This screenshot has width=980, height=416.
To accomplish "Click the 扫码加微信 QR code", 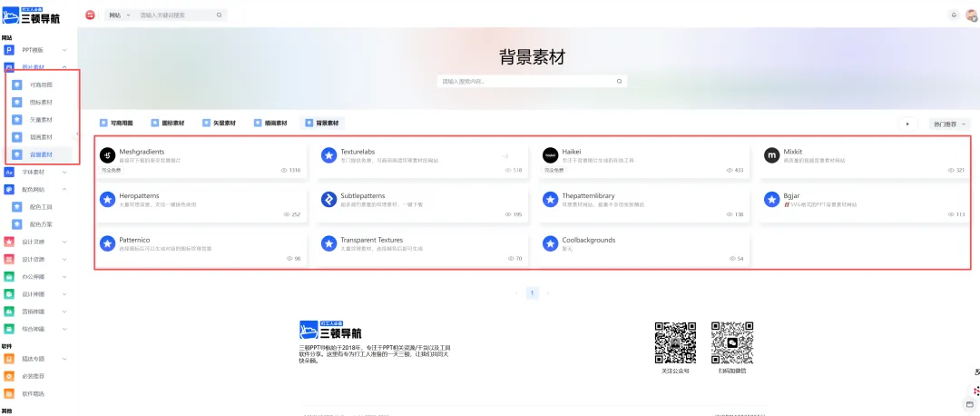I will click(x=732, y=342).
